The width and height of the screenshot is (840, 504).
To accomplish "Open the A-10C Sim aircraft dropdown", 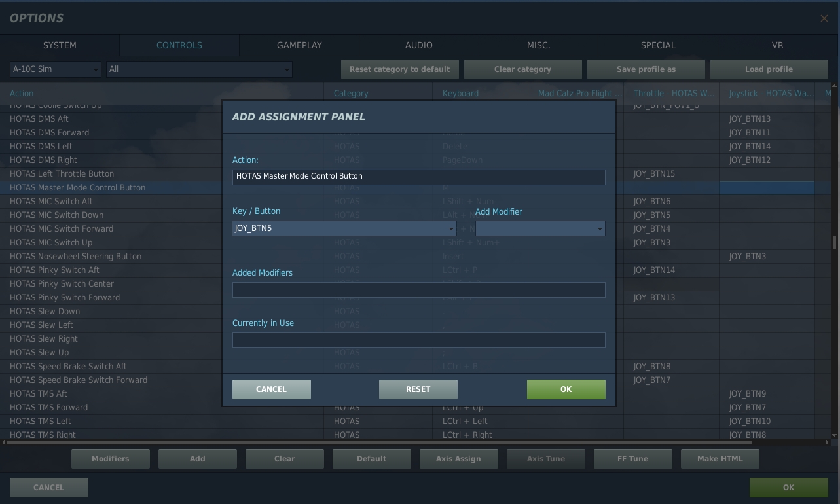I will coord(56,69).
